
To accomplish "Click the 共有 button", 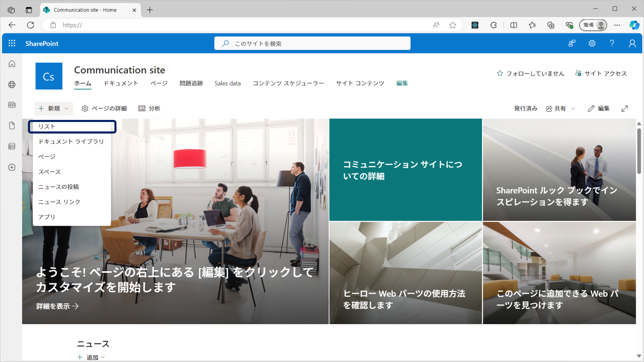I will pos(556,109).
